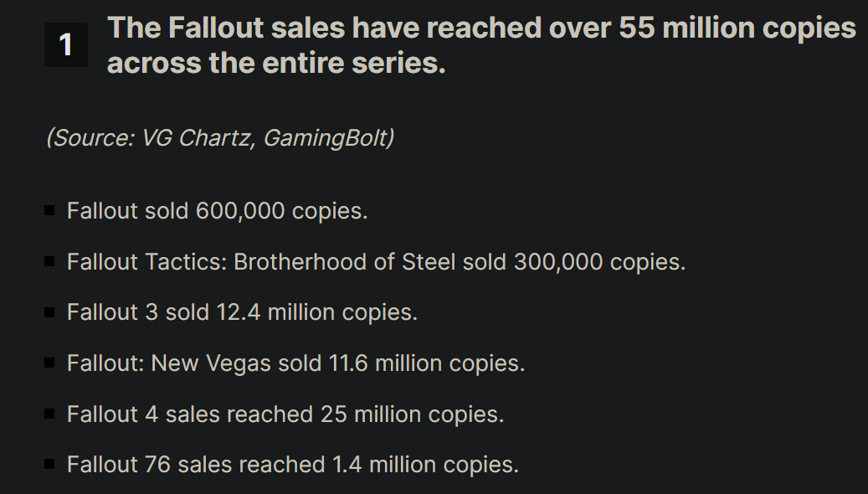Image resolution: width=868 pixels, height=494 pixels.
Task: Click the bullet marker beside Fallout 76 line
Action: tap(49, 464)
